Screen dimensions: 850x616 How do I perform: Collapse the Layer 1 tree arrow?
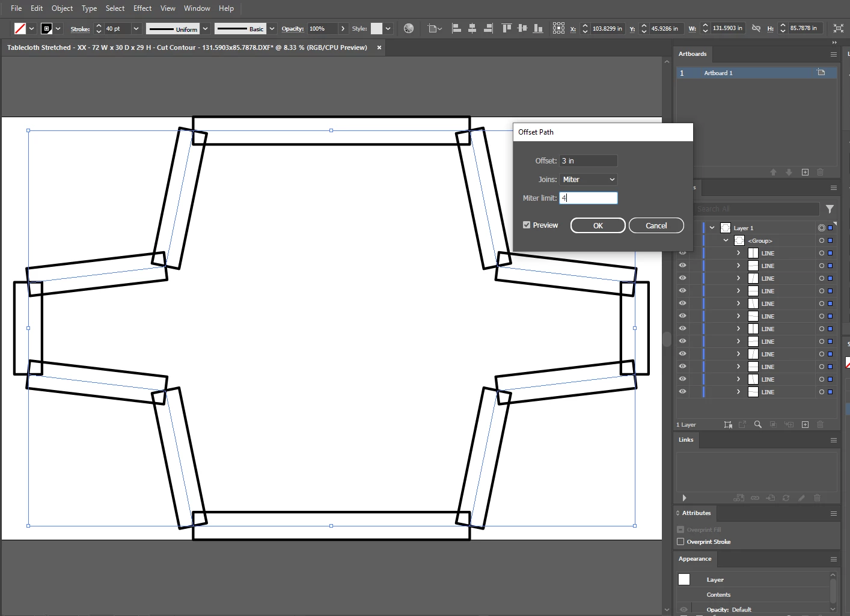point(712,228)
